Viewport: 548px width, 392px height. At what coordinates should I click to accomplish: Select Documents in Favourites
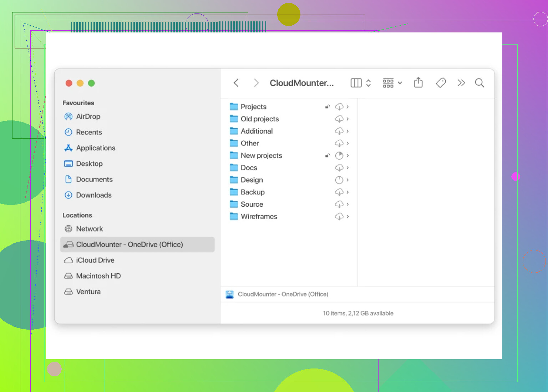pos(137,179)
